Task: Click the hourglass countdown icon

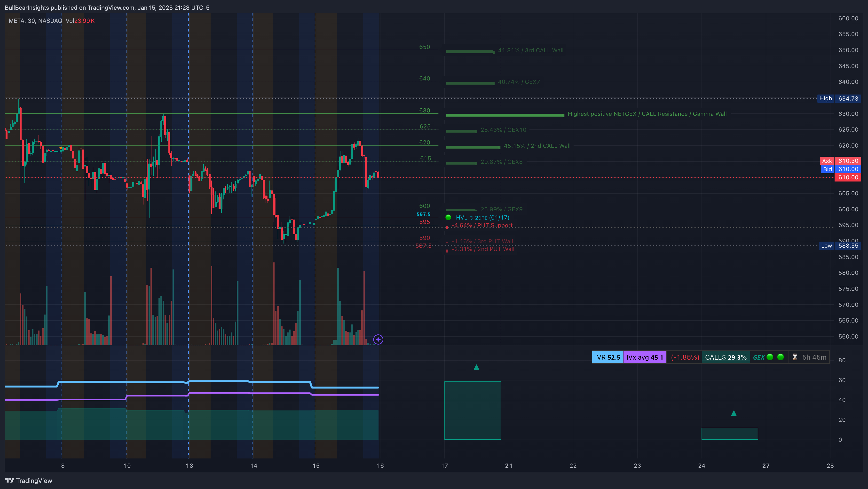Action: pos(795,357)
